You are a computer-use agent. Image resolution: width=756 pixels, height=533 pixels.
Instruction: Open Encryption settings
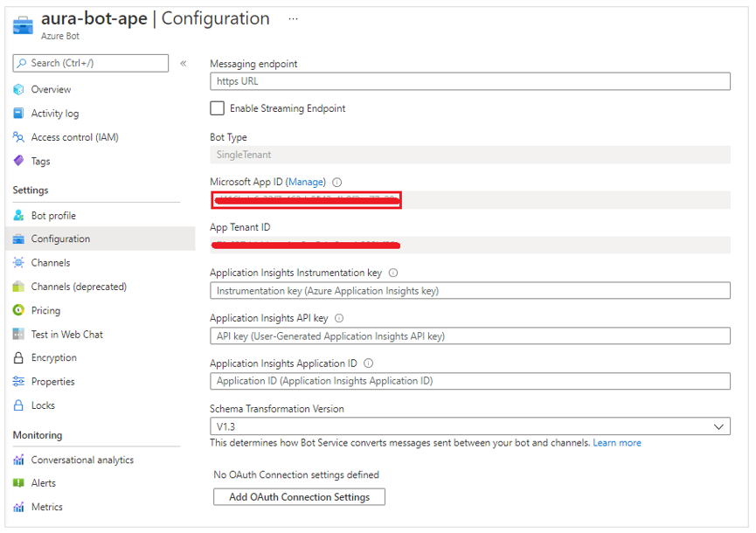click(x=54, y=357)
